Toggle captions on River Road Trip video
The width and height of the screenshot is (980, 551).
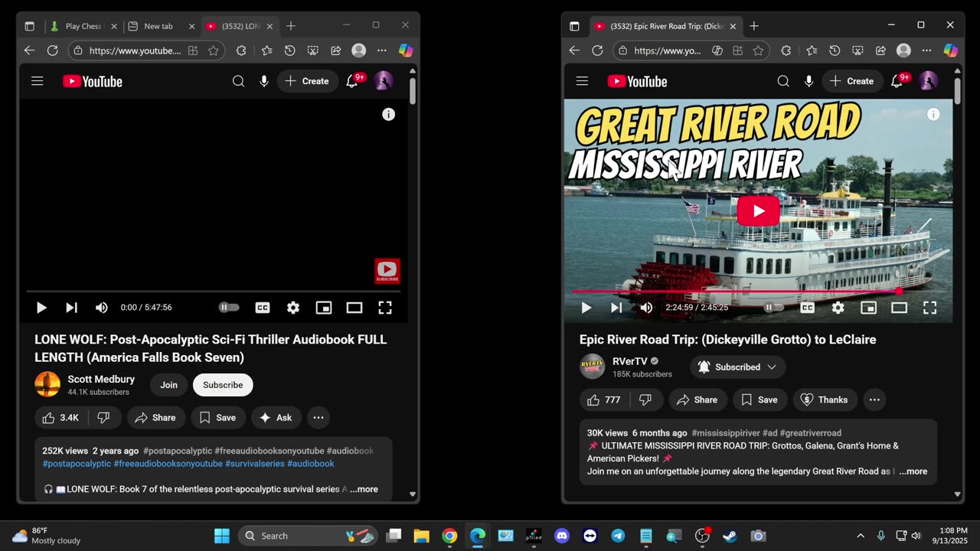tap(808, 308)
